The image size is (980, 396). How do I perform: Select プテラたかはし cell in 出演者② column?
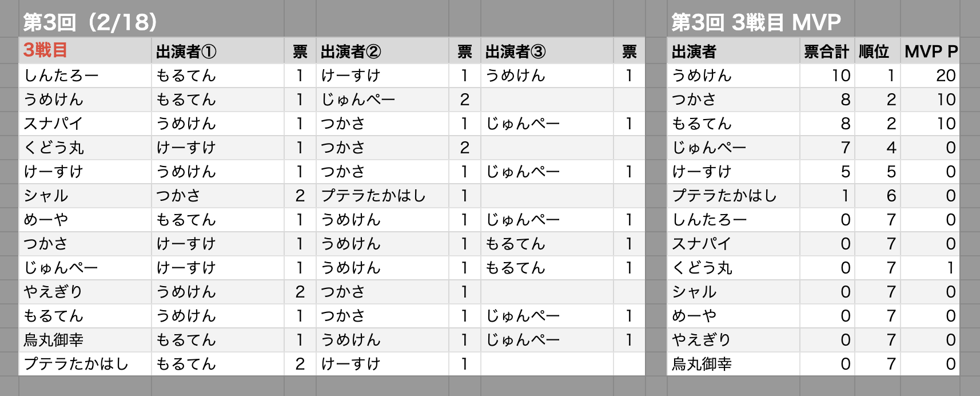tap(382, 195)
